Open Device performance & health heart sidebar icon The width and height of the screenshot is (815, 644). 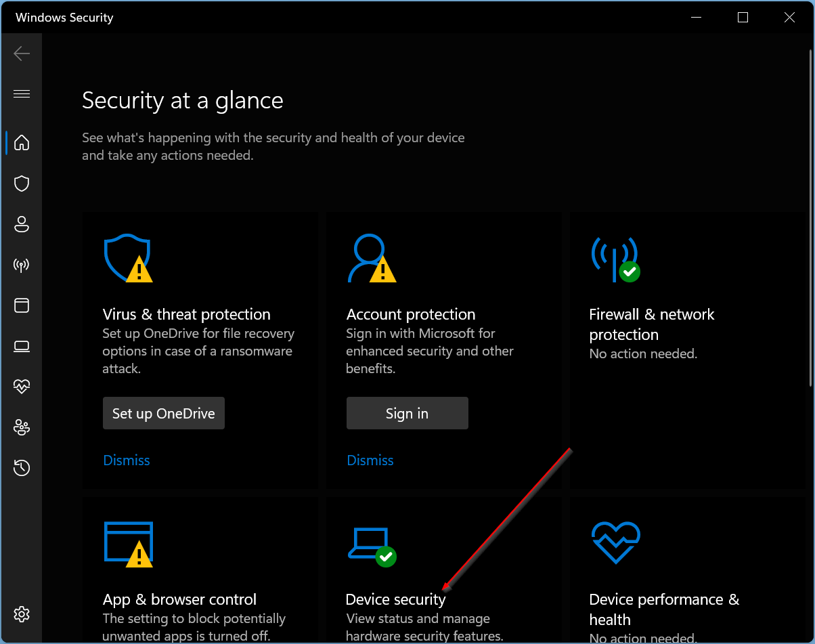(22, 387)
